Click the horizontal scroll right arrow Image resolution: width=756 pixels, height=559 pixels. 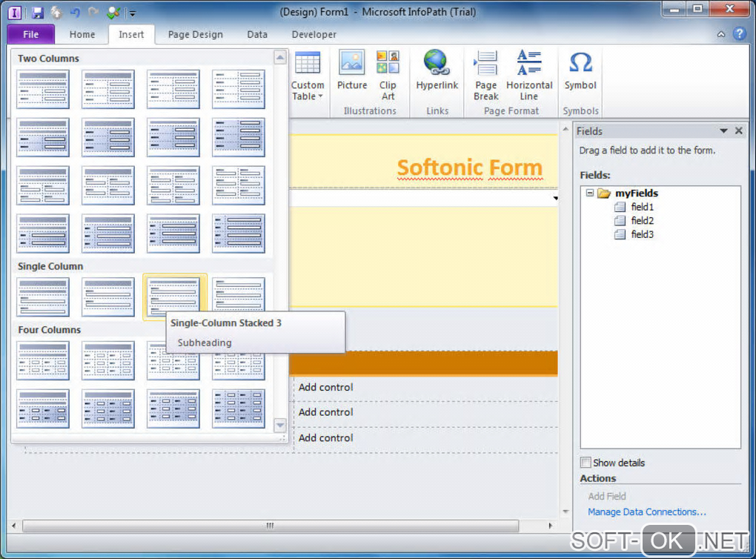[550, 526]
